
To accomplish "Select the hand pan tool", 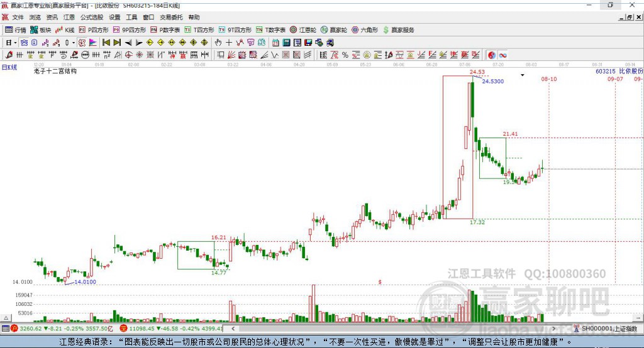I will point(218,43).
